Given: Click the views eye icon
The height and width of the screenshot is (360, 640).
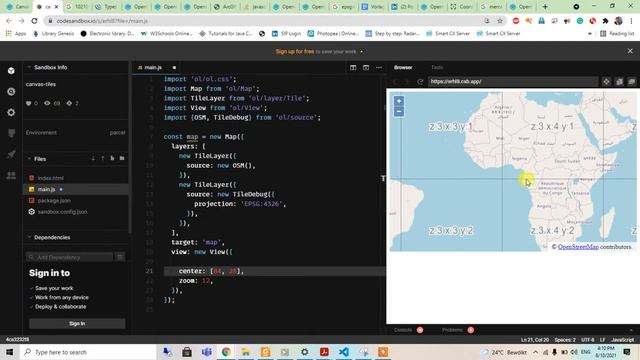Looking at the screenshot, I should [x=47, y=103].
